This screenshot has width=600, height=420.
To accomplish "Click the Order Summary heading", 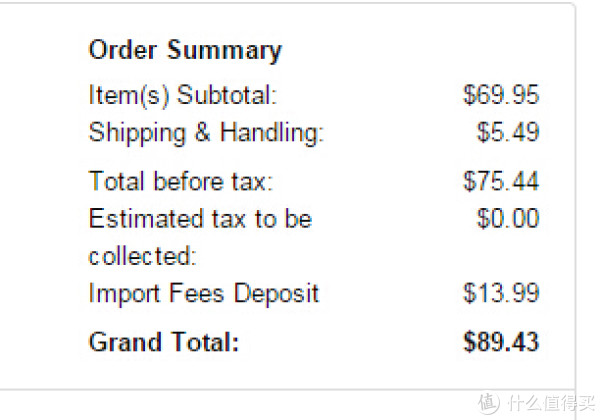I will pos(185,51).
